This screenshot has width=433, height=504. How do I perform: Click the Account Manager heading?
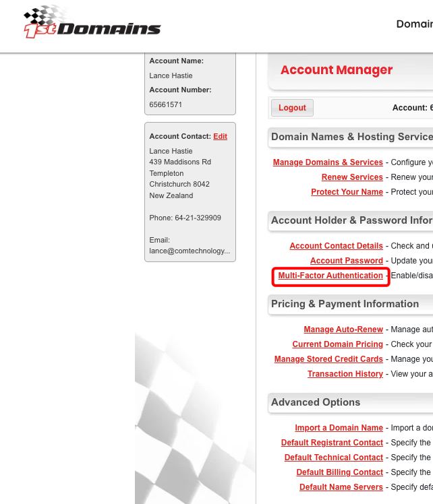pos(337,70)
